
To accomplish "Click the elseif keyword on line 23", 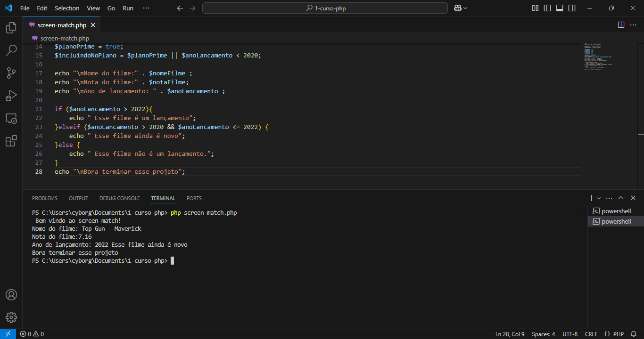I will pos(69,127).
